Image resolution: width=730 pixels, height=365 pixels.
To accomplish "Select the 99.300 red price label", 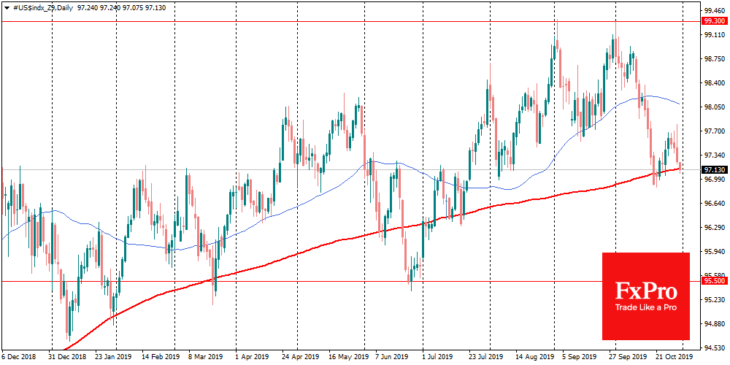I will (714, 21).
